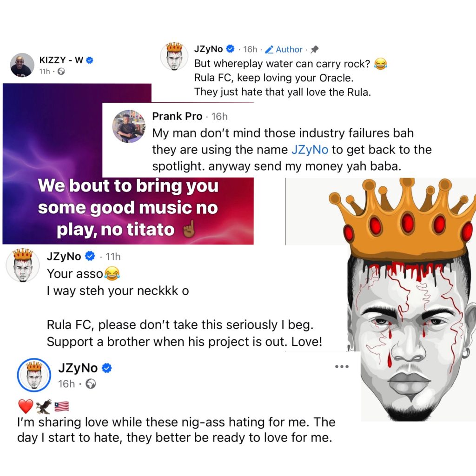Open KIZZY - W profile picture
This screenshot has width=476, height=476.
(x=22, y=65)
